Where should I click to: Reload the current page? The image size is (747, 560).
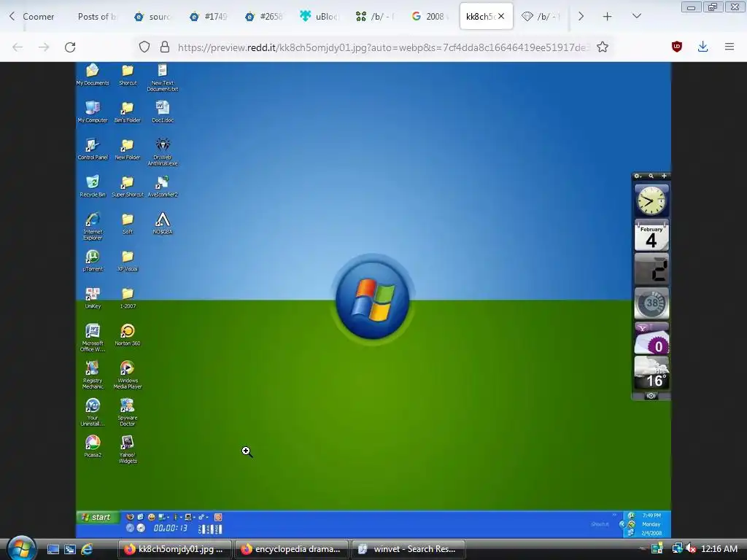[70, 47]
